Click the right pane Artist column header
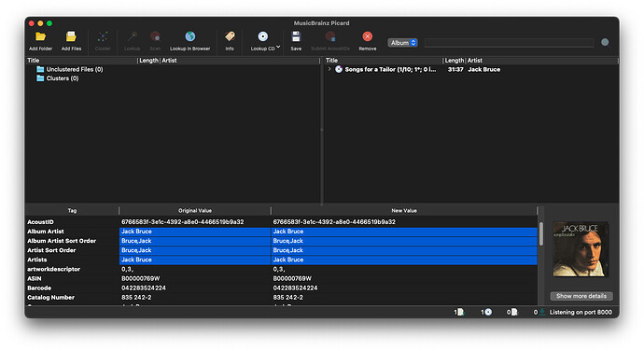 point(541,61)
